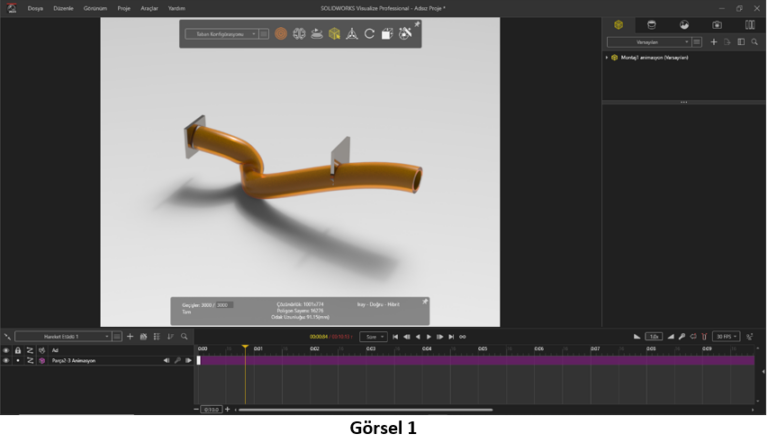This screenshot has width=768, height=443.
Task: Toggle visibility eye of Parça1-3 Animasyon track
Action: (6, 361)
